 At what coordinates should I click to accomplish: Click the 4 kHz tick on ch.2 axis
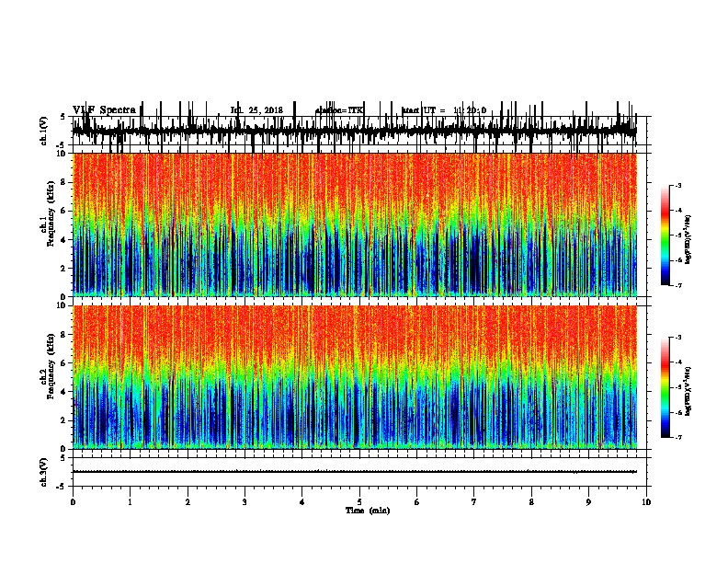(x=63, y=392)
